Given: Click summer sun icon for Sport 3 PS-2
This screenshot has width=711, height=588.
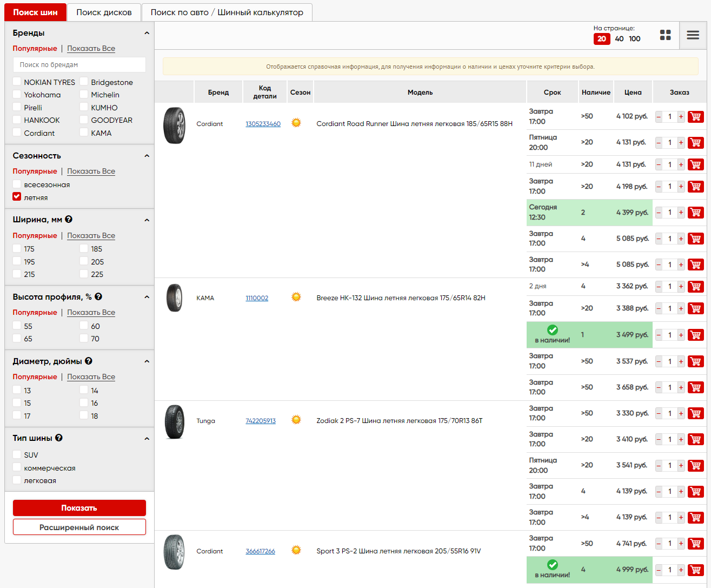Looking at the screenshot, I should pos(296,550).
